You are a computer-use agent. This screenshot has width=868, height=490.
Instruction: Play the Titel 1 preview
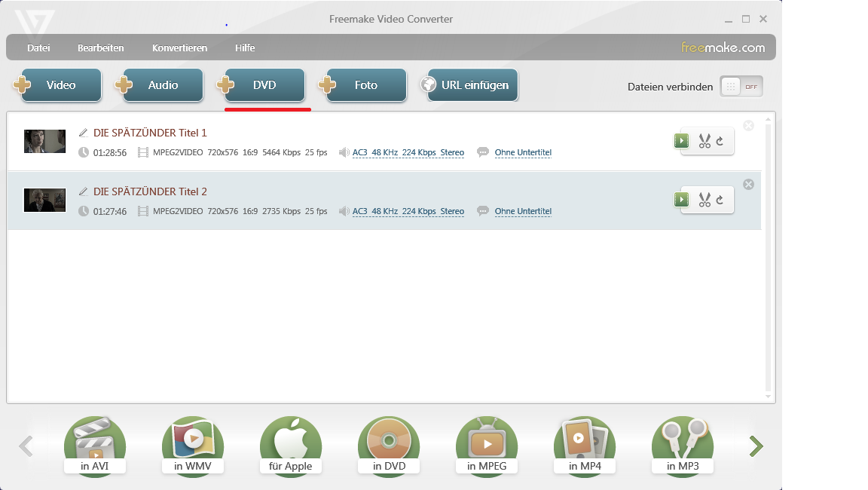681,141
